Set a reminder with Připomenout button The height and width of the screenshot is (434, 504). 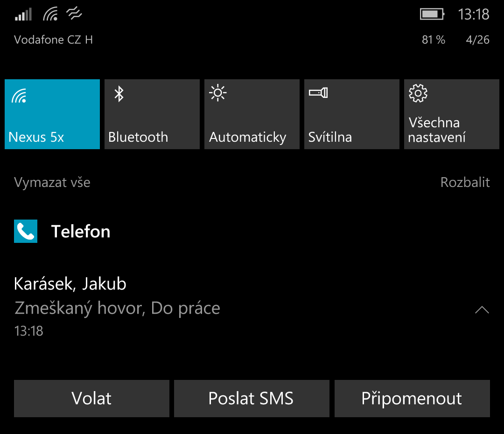[412, 399]
